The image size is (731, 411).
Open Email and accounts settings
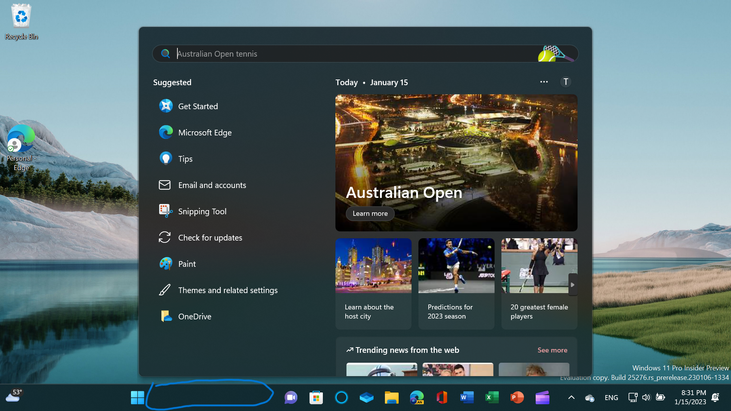point(202,185)
